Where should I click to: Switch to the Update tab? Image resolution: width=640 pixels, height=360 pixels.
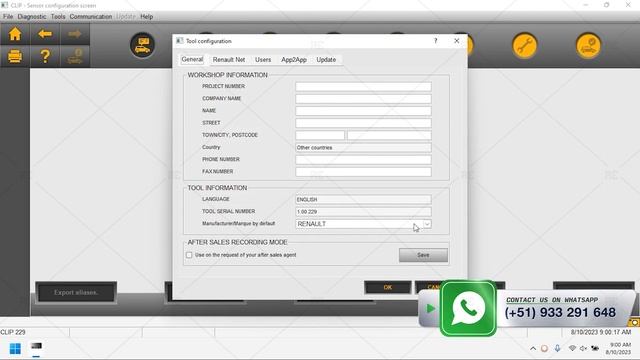[x=326, y=60]
